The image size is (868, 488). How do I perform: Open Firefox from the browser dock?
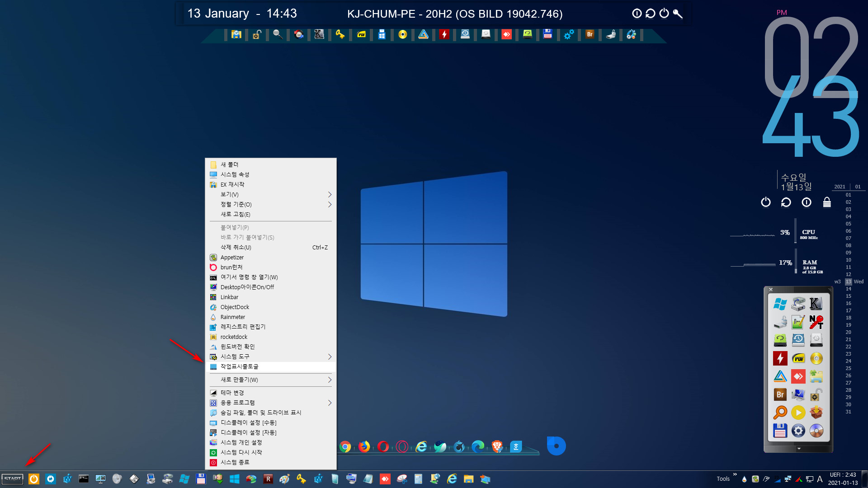point(364,447)
